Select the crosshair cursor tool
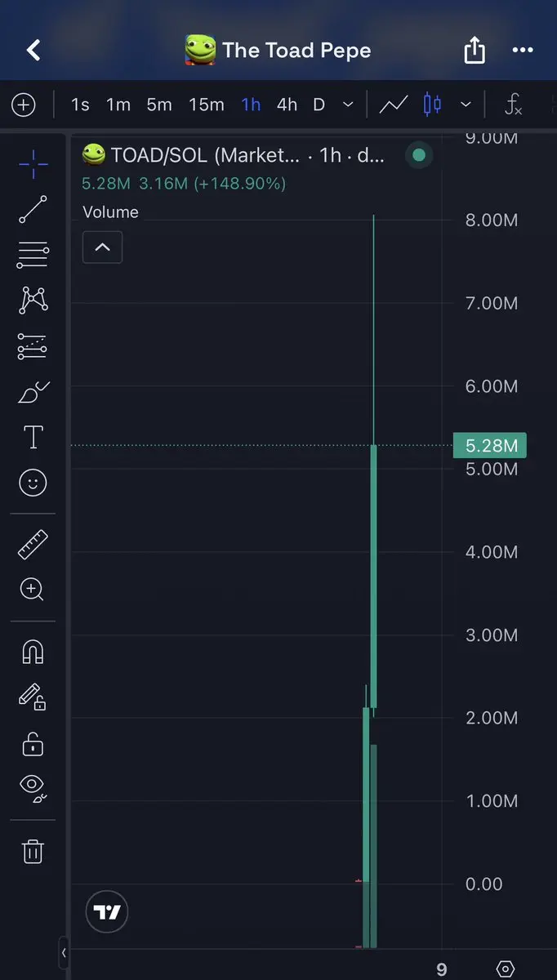557x980 pixels. pos(33,164)
